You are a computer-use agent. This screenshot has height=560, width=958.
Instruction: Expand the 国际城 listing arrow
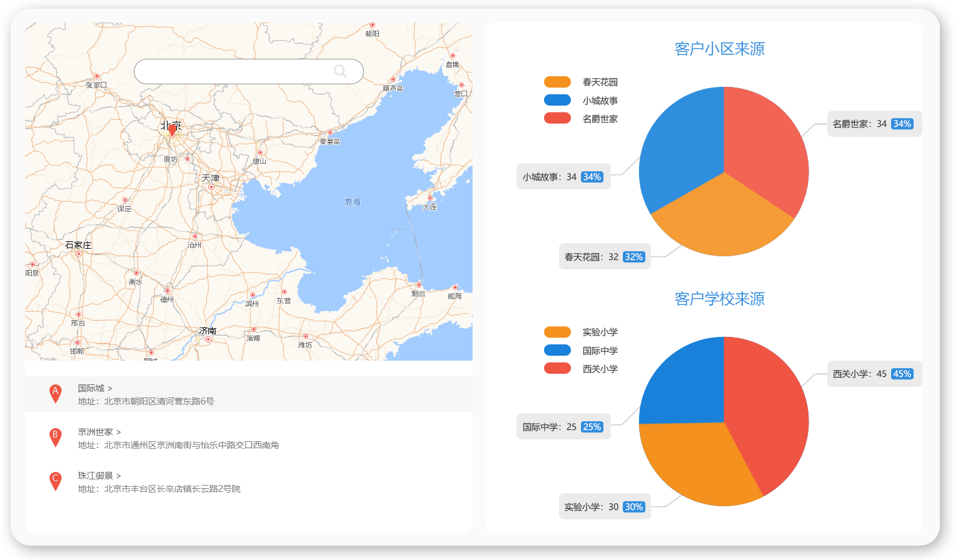tap(110, 389)
